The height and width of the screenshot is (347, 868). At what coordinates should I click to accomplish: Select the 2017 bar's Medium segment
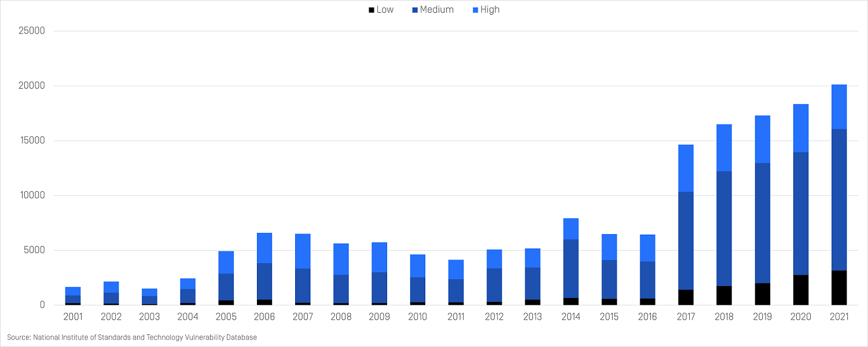[686, 240]
